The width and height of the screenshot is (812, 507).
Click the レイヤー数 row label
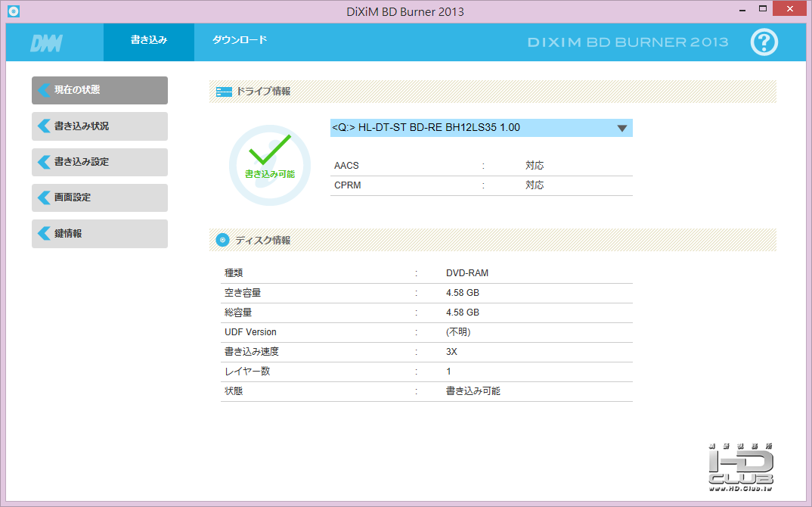(247, 372)
